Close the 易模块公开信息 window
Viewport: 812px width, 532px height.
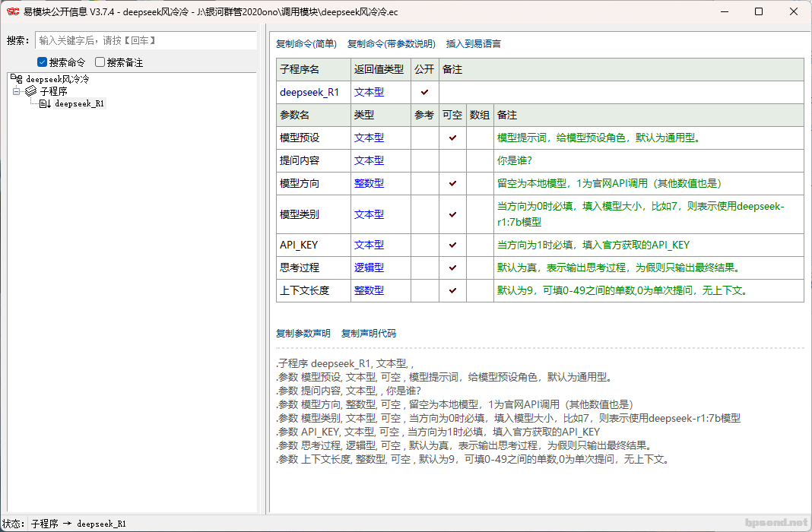point(793,11)
